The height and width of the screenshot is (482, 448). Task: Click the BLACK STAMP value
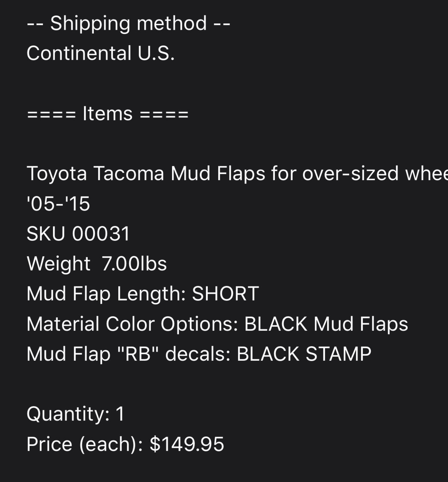click(x=304, y=354)
